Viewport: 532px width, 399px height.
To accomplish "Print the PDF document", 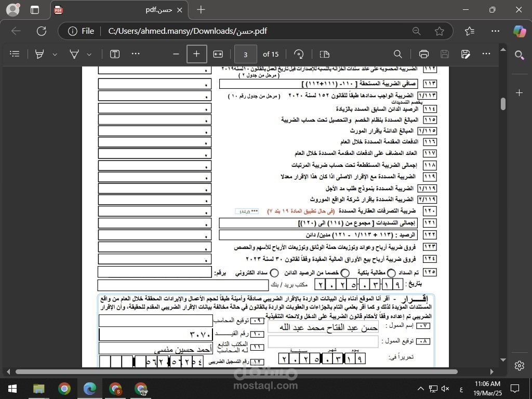I will pyautogui.click(x=424, y=54).
